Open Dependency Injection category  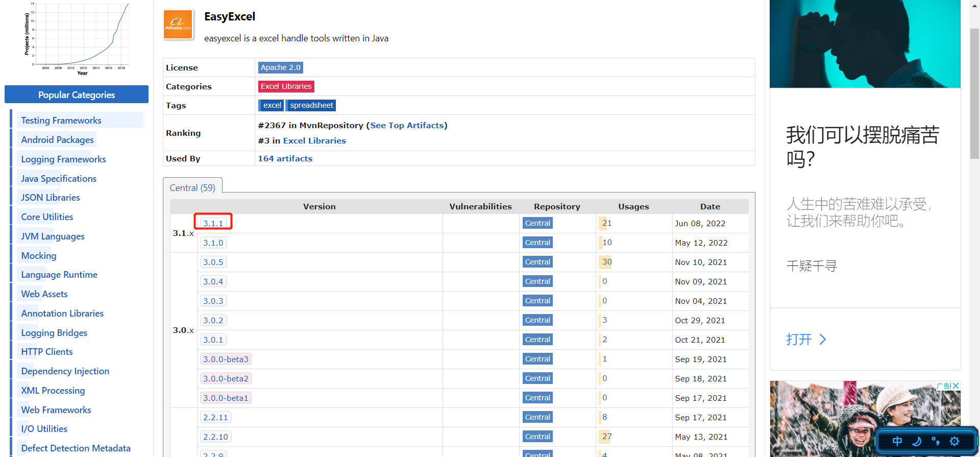(x=65, y=371)
